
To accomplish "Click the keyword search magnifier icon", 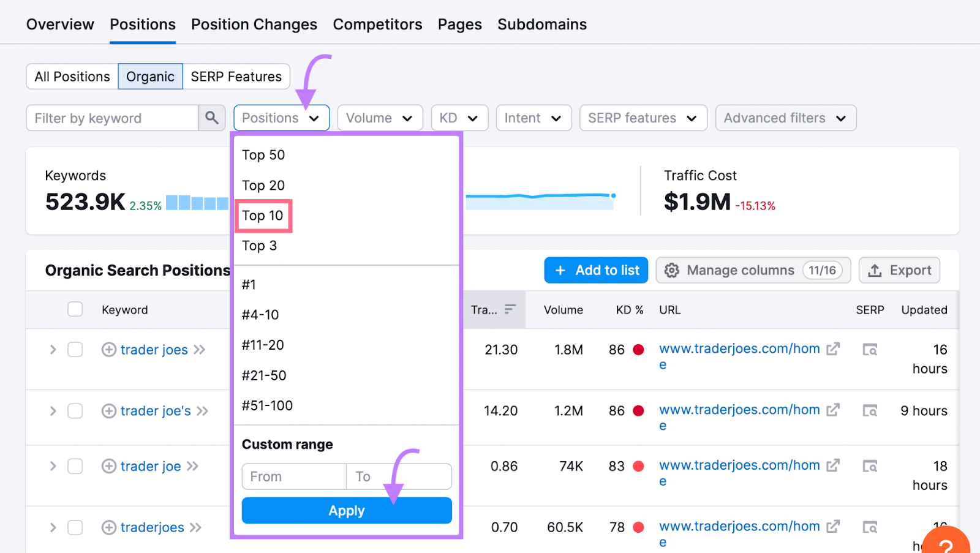I will point(212,118).
